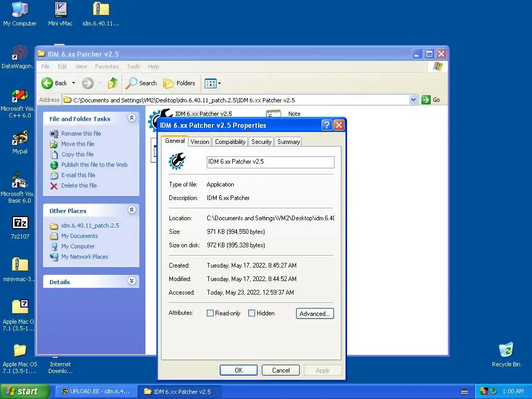Image resolution: width=532 pixels, height=399 pixels.
Task: Open Advanced attributes dialog
Action: point(315,313)
